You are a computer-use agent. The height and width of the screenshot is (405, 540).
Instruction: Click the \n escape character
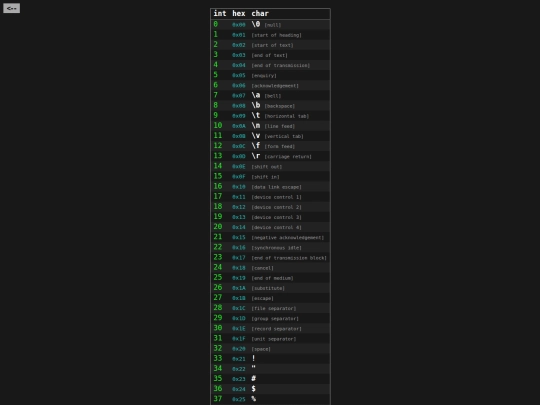[256, 125]
